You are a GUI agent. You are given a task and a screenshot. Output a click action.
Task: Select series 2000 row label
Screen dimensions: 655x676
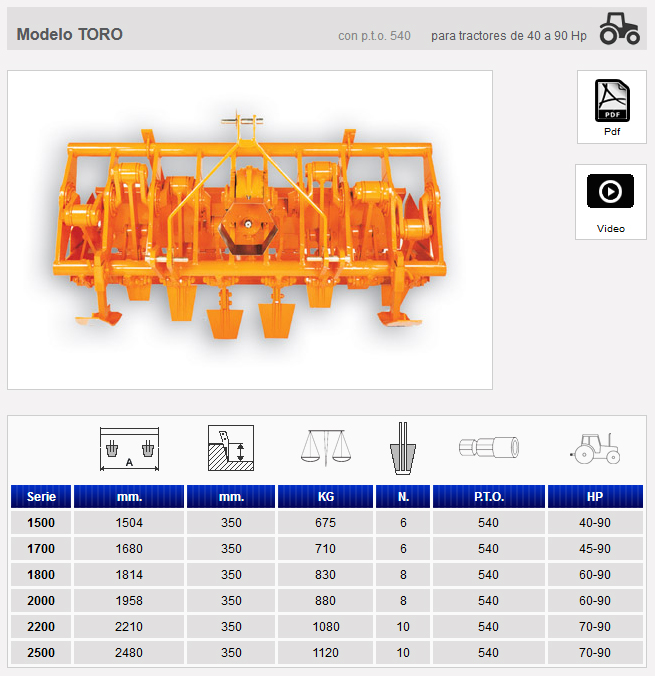point(41,601)
